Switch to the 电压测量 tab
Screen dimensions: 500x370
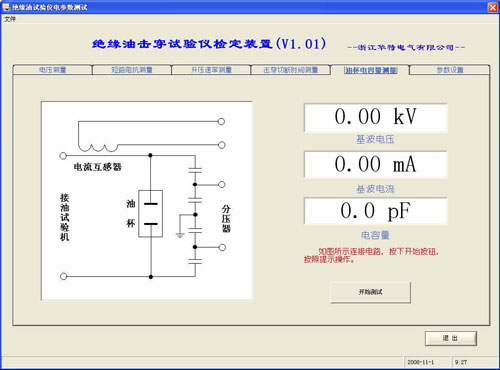[53, 70]
